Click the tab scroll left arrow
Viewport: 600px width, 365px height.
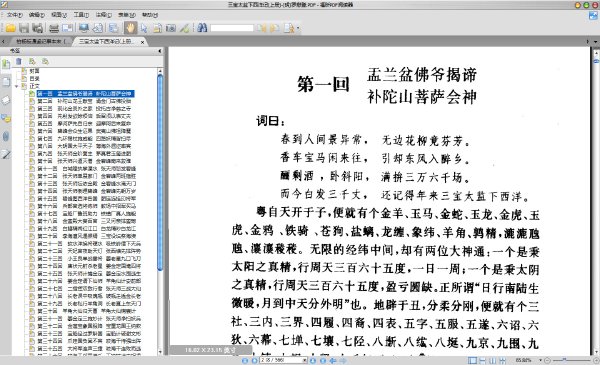point(3,41)
